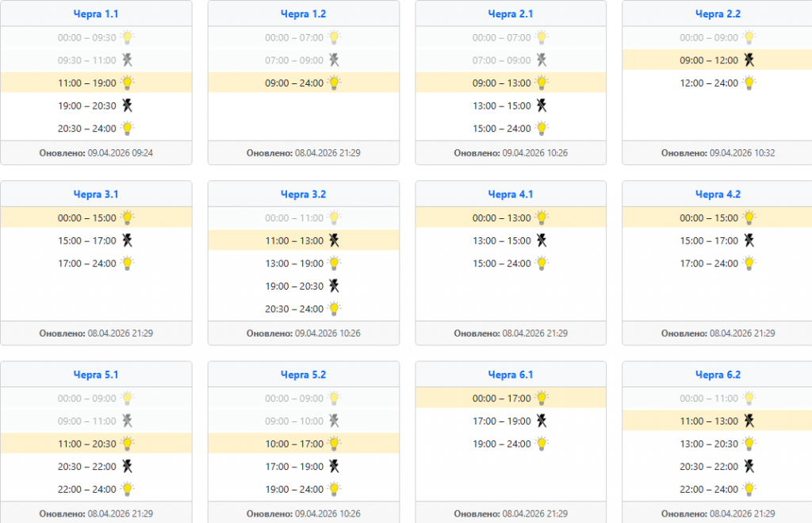Click lightbulb icon for 09:00 – 24:00 in Черга 1.2
The image size is (812, 523).
pos(335,83)
